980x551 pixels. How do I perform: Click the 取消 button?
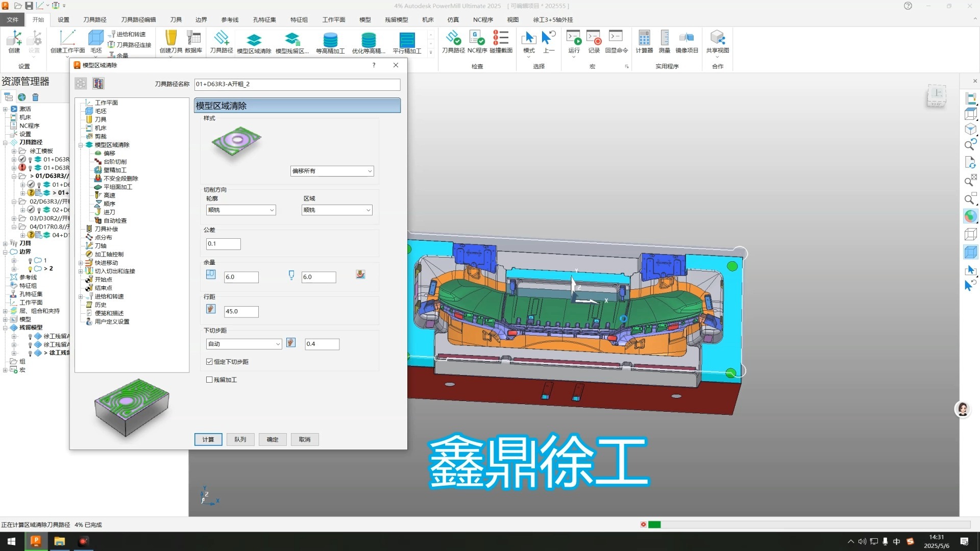(305, 439)
